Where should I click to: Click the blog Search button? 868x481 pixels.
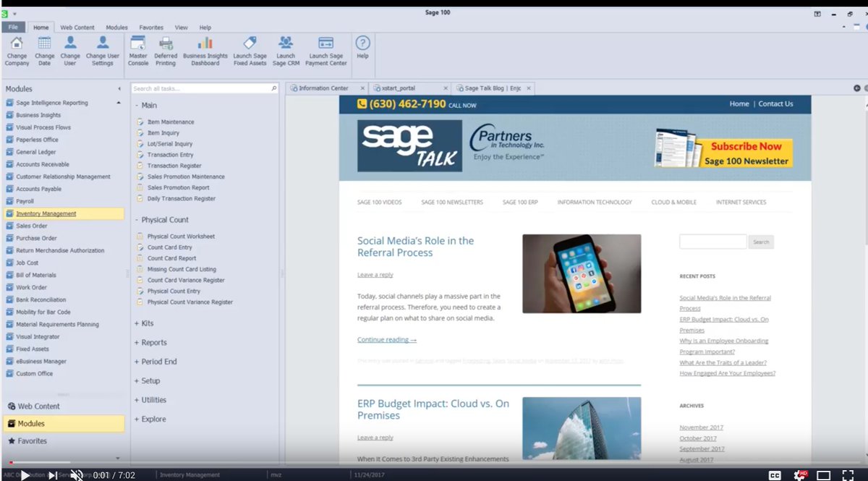point(761,242)
